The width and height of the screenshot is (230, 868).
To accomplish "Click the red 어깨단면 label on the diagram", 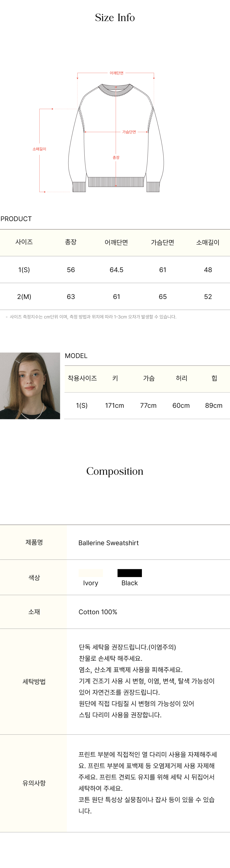I will [116, 73].
